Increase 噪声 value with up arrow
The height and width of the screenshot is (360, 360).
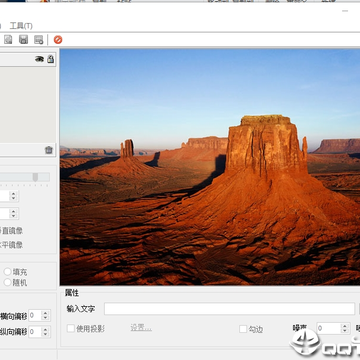coord(345,326)
